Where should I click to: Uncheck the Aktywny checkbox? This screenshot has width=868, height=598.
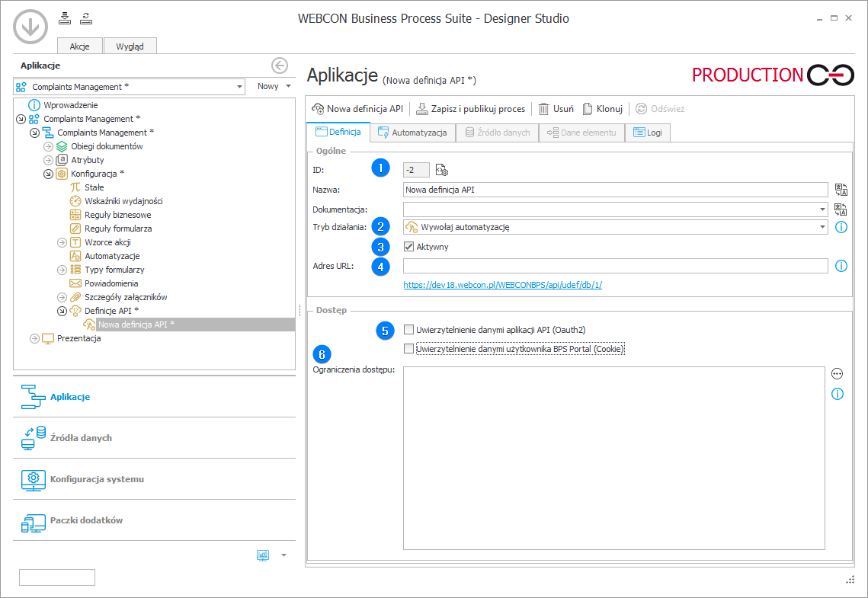click(409, 247)
